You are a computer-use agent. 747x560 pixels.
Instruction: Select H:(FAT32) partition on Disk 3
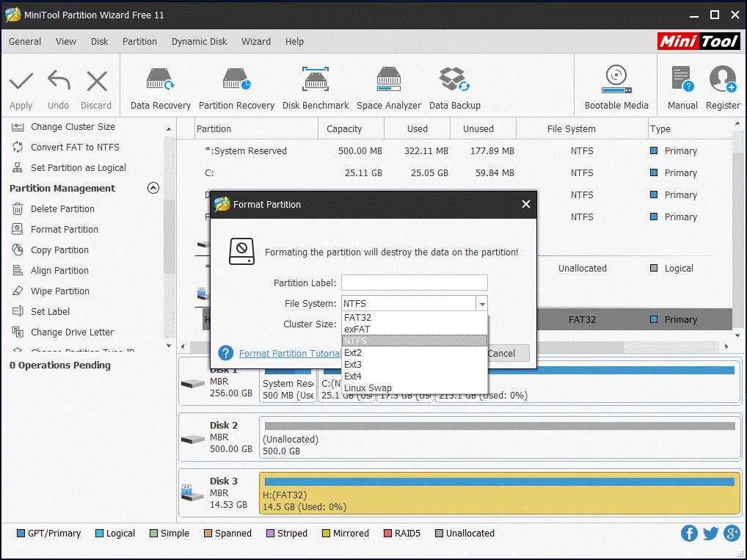[x=500, y=494]
